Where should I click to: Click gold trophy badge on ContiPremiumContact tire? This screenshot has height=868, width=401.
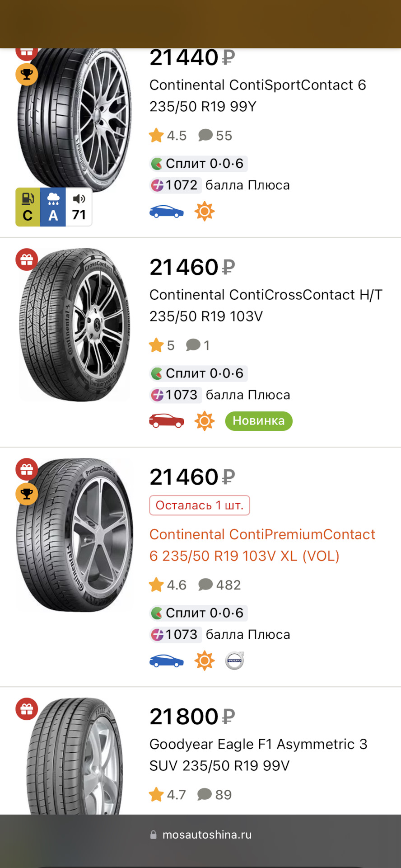[x=27, y=494]
